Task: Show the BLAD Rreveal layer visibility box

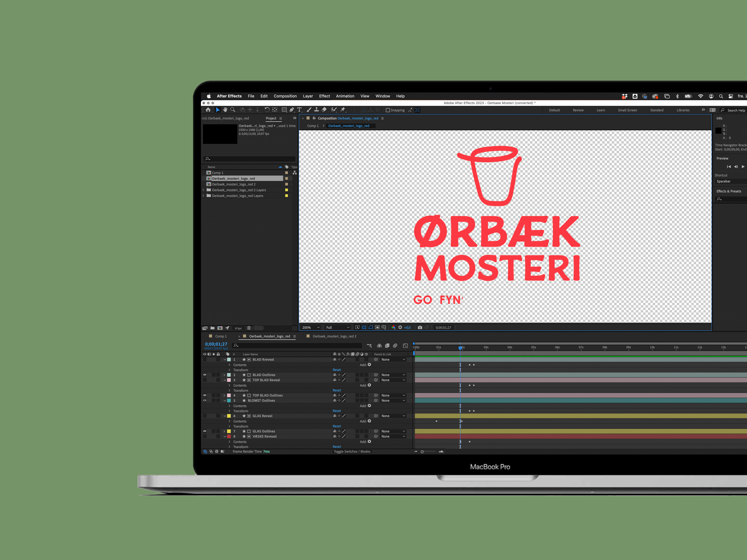Action: click(x=205, y=359)
